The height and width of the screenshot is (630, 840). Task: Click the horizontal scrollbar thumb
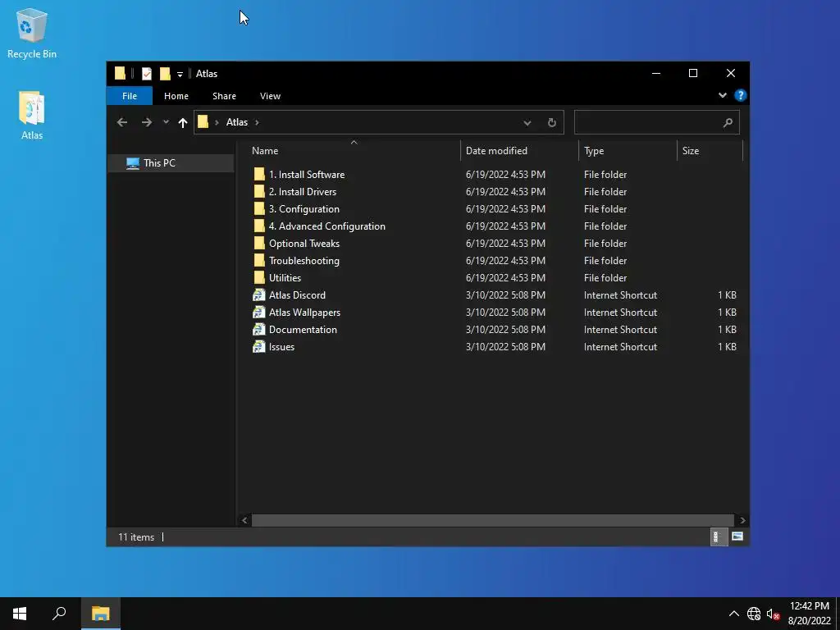pyautogui.click(x=492, y=520)
